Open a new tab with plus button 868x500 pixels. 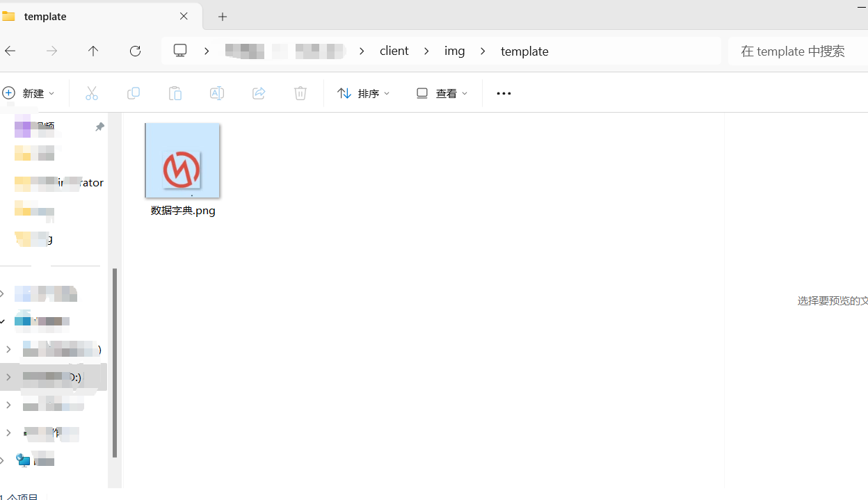pos(223,17)
